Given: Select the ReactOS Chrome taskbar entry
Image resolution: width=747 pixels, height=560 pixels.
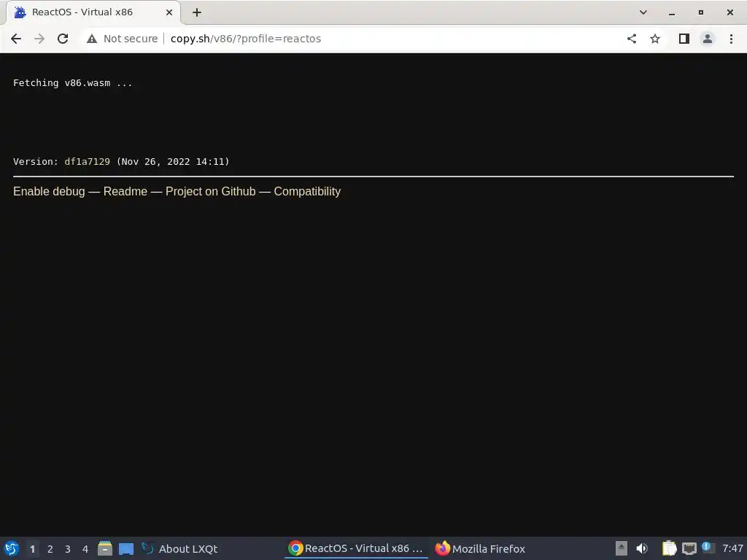Looking at the screenshot, I should pos(356,548).
